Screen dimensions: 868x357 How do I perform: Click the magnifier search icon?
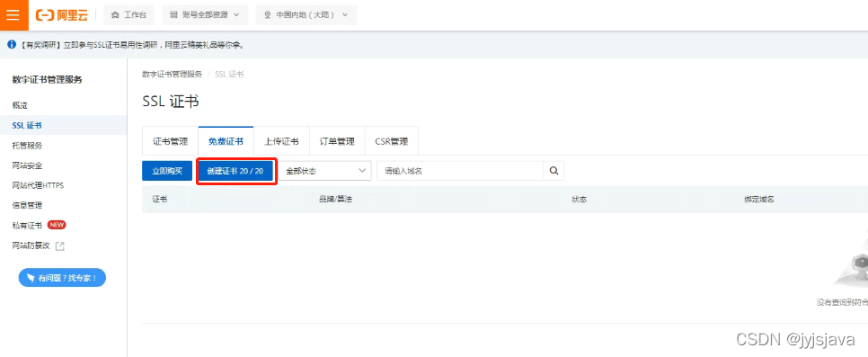tap(554, 171)
